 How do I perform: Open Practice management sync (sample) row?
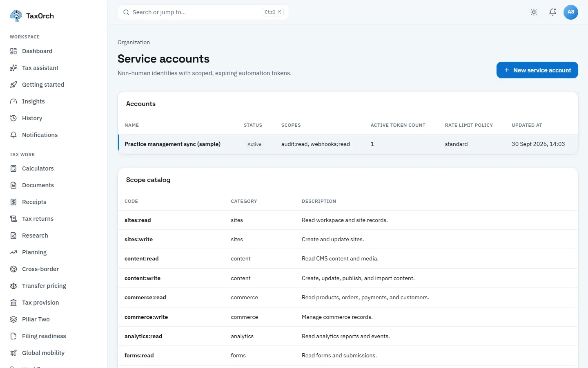point(348,144)
